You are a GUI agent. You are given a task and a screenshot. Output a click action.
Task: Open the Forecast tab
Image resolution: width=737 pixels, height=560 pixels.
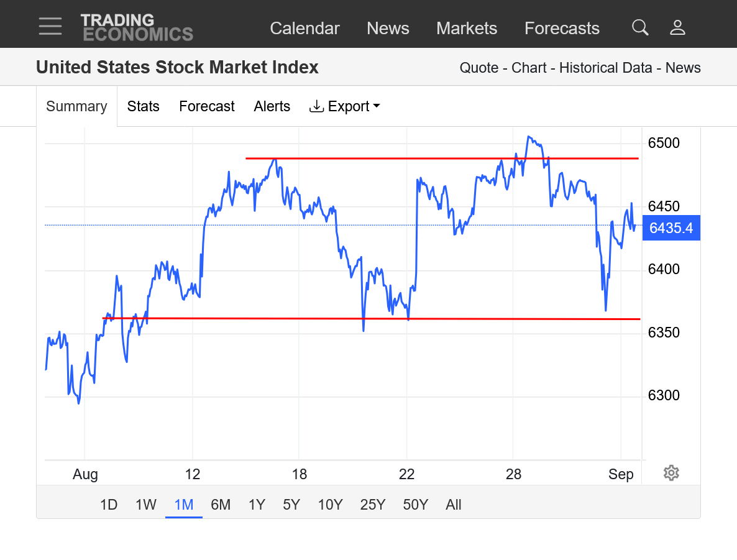pyautogui.click(x=207, y=106)
